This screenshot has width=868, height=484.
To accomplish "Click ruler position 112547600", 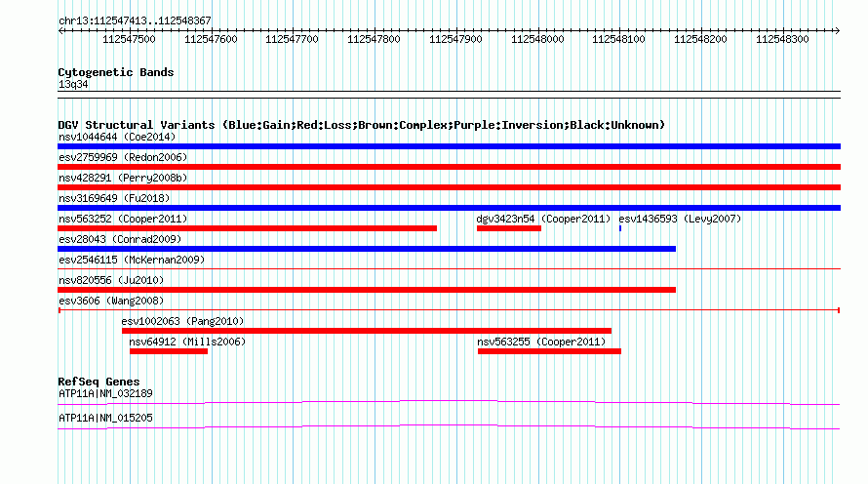I will [211, 39].
